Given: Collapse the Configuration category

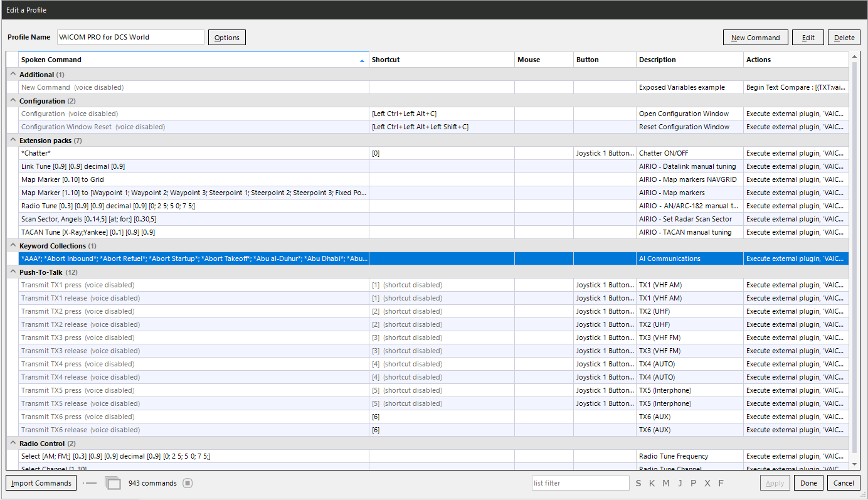Looking at the screenshot, I should tap(13, 101).
